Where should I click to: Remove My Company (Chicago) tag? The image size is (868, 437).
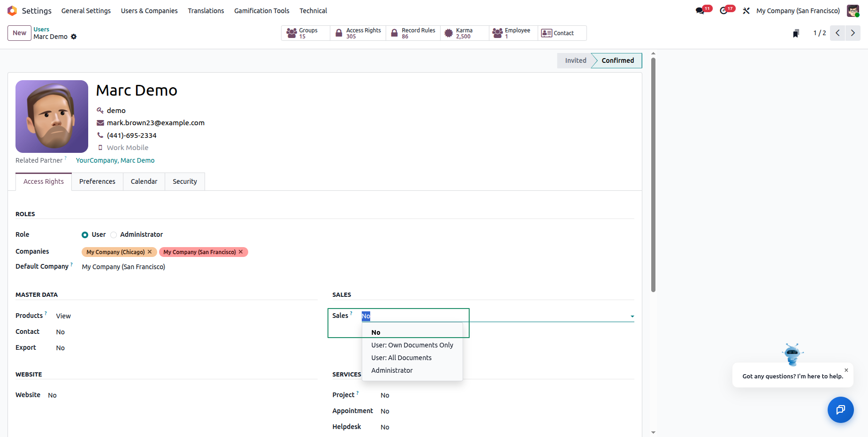[150, 252]
